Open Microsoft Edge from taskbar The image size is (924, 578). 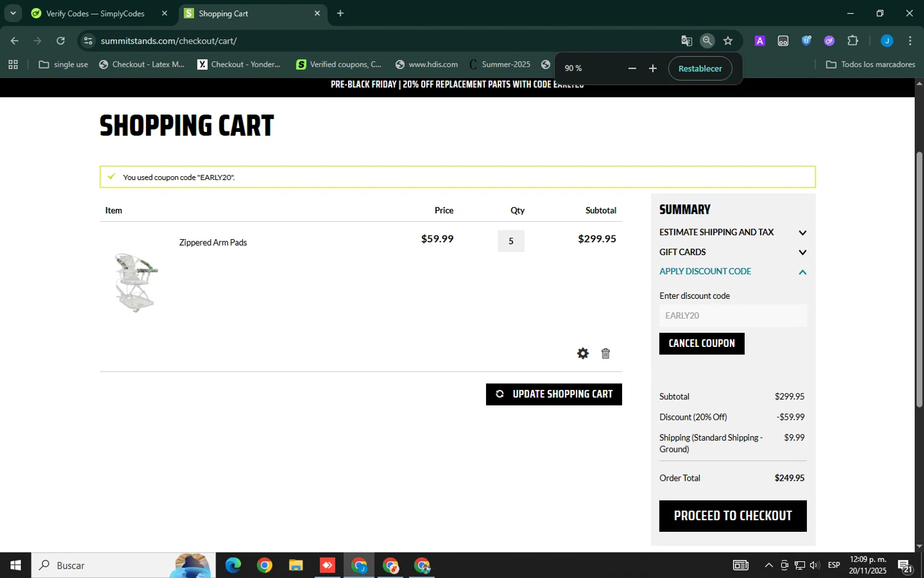(233, 565)
